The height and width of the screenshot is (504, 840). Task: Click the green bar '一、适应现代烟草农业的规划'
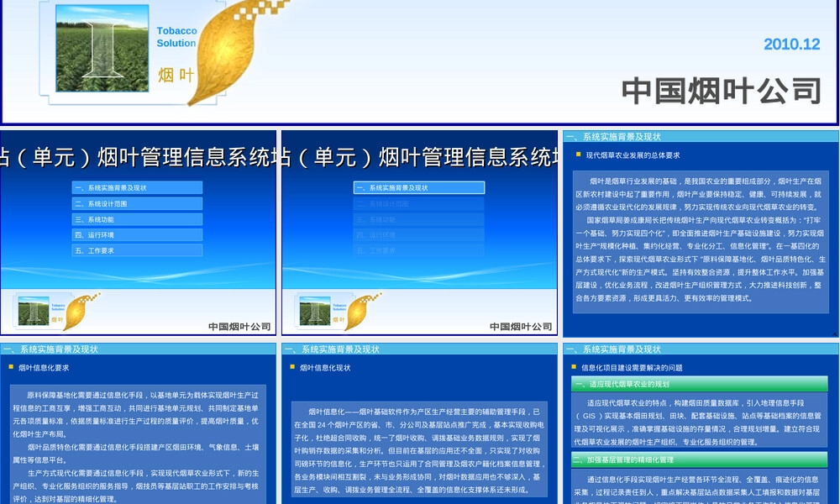click(700, 384)
